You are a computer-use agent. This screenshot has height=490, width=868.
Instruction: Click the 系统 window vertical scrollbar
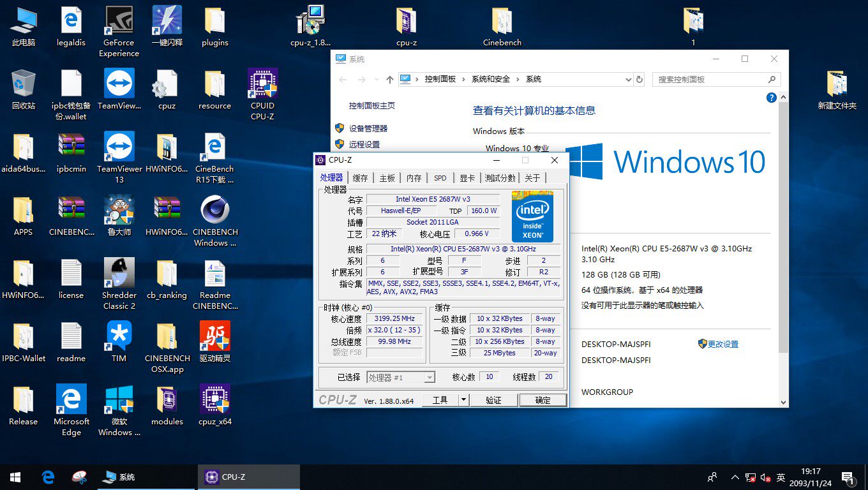pyautogui.click(x=783, y=249)
